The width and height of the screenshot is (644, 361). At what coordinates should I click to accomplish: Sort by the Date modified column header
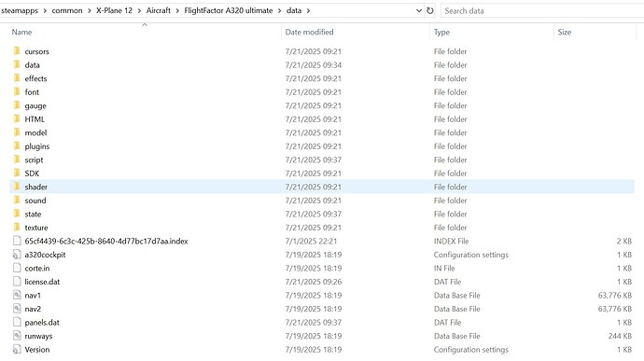[x=309, y=32]
